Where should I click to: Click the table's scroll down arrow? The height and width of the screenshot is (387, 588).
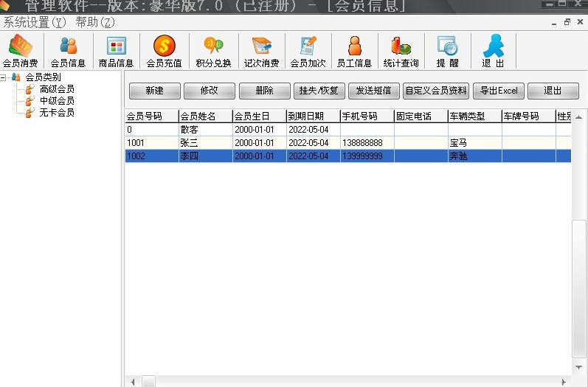pos(579,367)
